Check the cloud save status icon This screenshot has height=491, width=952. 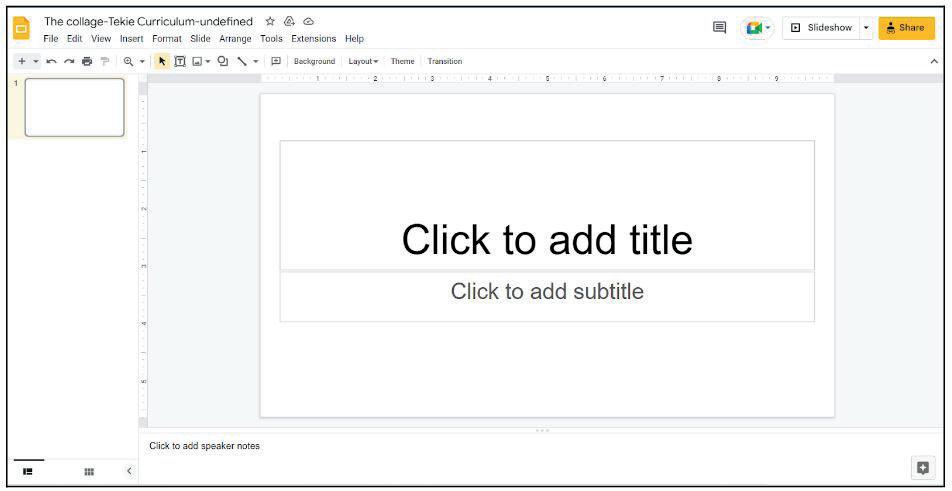tap(308, 21)
